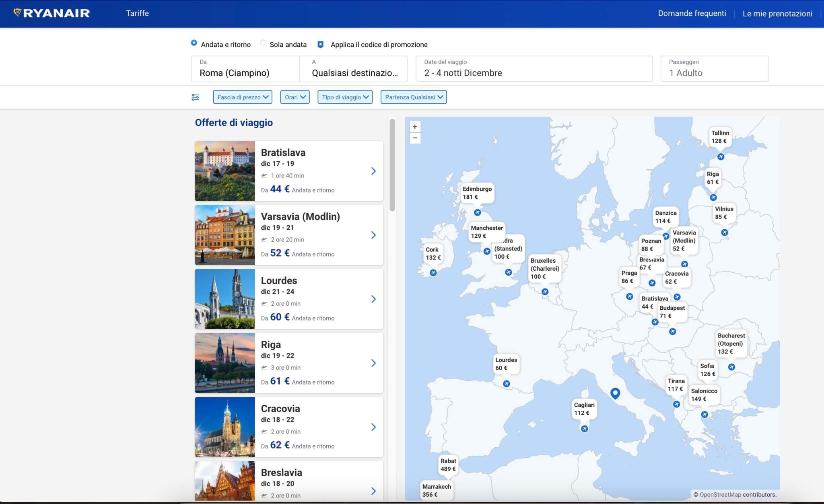Expand Tipo di viaggio dropdown
Viewport: 824px width, 504px height.
pos(345,97)
